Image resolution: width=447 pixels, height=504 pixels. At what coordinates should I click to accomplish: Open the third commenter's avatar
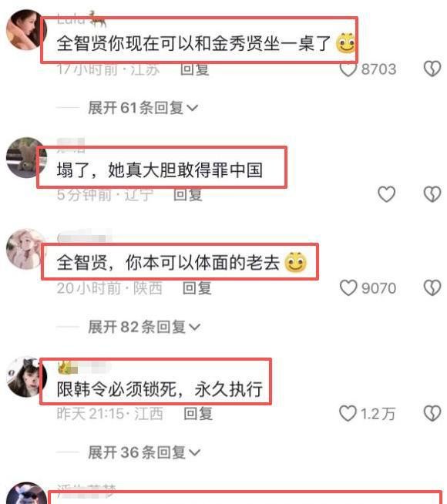25,249
